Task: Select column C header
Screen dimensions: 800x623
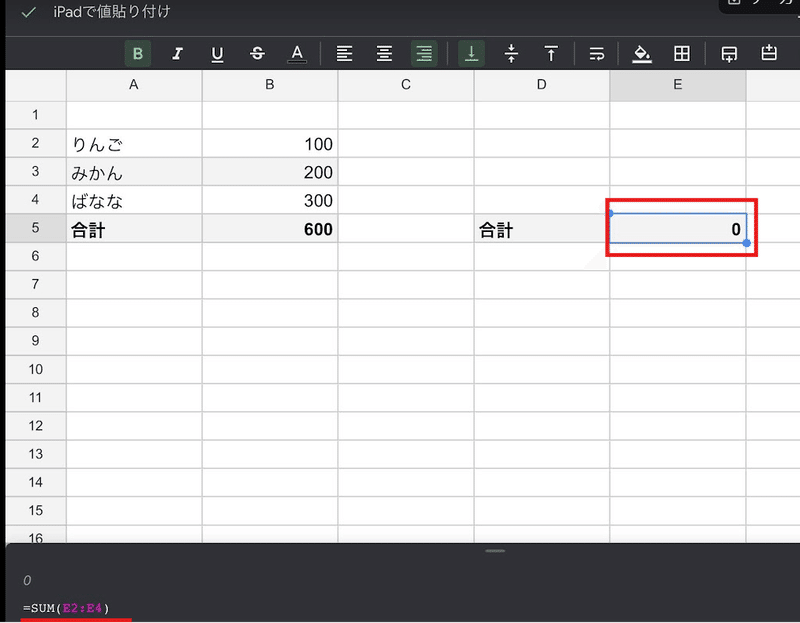Action: 406,85
